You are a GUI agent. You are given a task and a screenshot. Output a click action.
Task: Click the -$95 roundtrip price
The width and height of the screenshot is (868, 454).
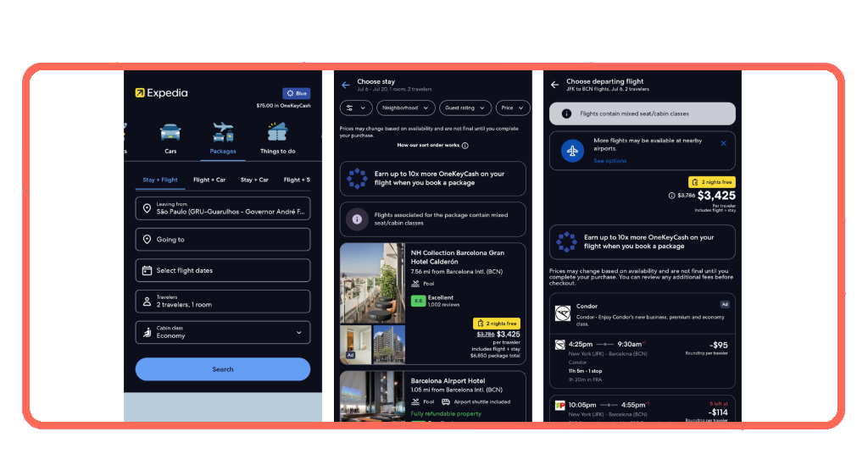coord(719,345)
